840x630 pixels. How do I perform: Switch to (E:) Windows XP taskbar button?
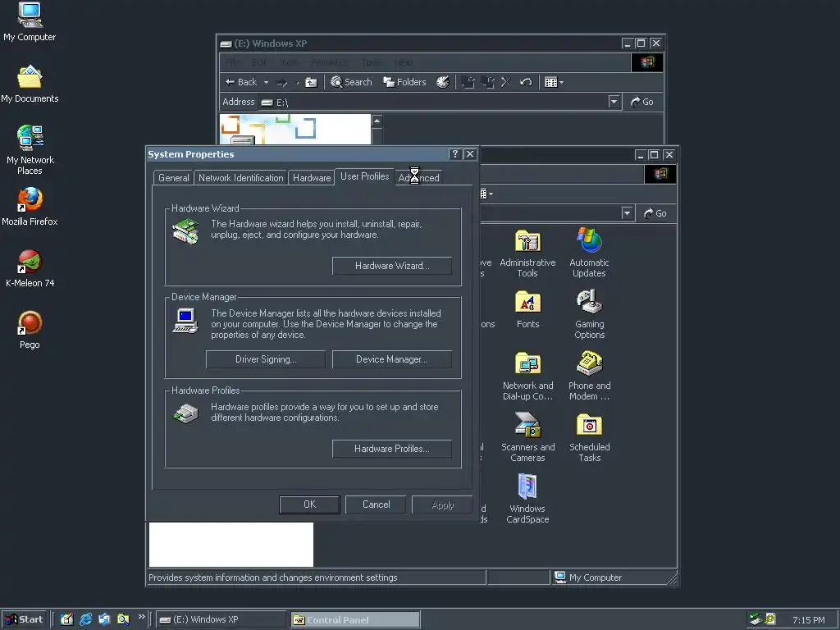(x=221, y=620)
